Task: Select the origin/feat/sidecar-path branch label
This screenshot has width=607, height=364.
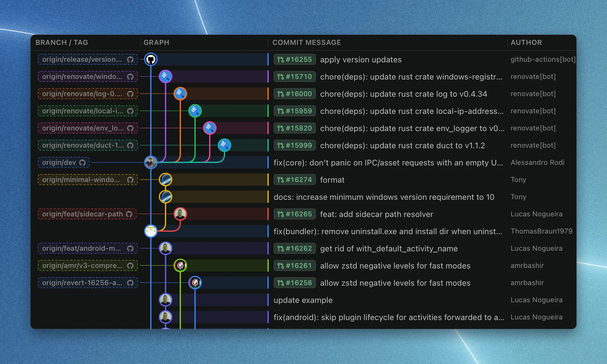Action: (x=87, y=214)
